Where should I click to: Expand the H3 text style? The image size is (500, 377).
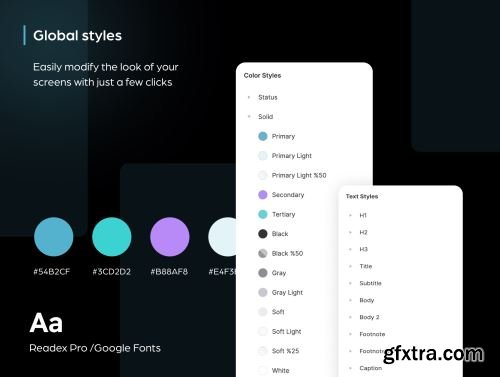pyautogui.click(x=350, y=249)
